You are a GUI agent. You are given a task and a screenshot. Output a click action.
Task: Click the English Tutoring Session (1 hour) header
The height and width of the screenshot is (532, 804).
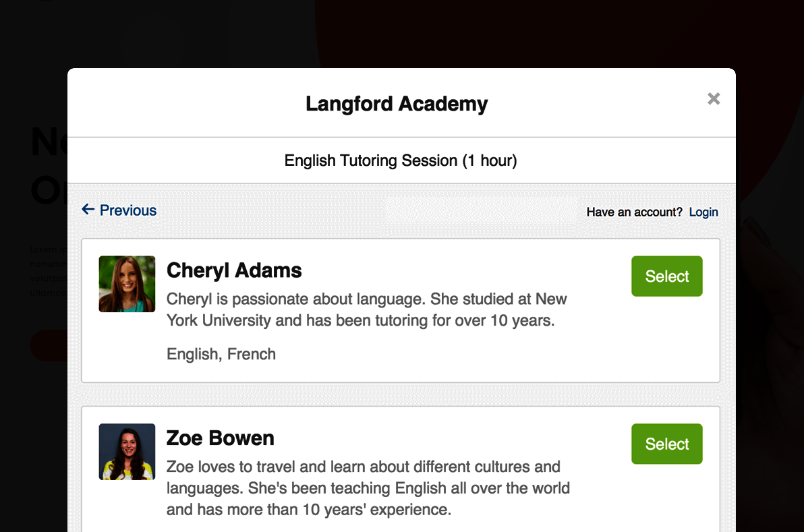401,160
